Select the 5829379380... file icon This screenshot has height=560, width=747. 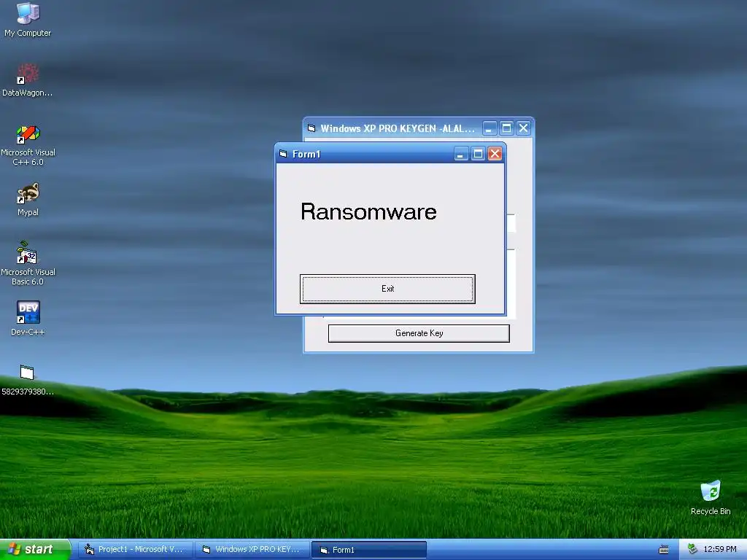pyautogui.click(x=28, y=379)
